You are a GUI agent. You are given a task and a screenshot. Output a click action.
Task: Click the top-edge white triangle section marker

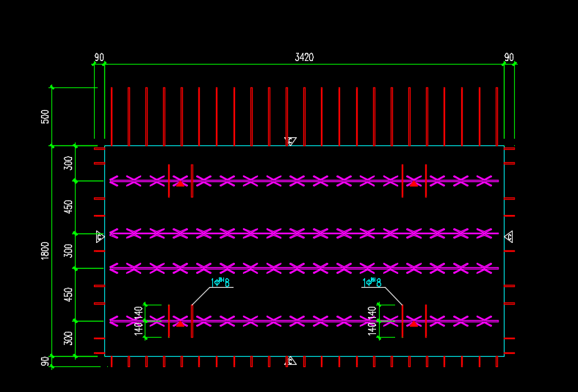click(x=291, y=141)
